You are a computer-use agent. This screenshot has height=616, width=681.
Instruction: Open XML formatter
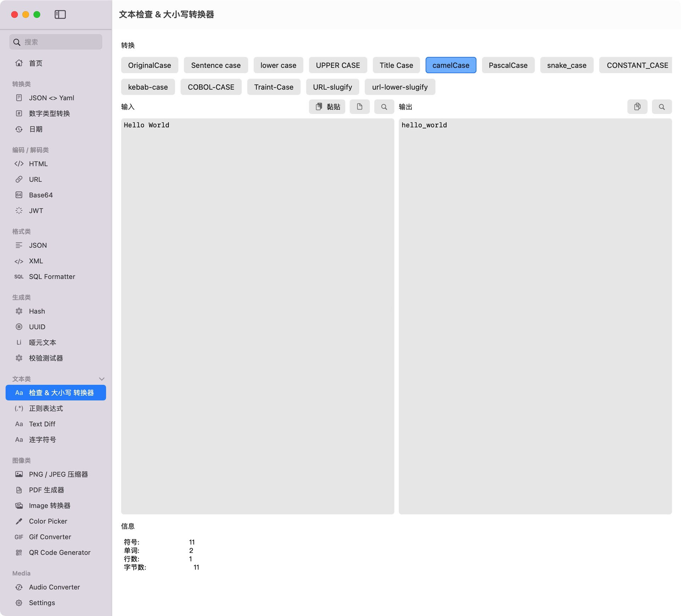[56, 261]
